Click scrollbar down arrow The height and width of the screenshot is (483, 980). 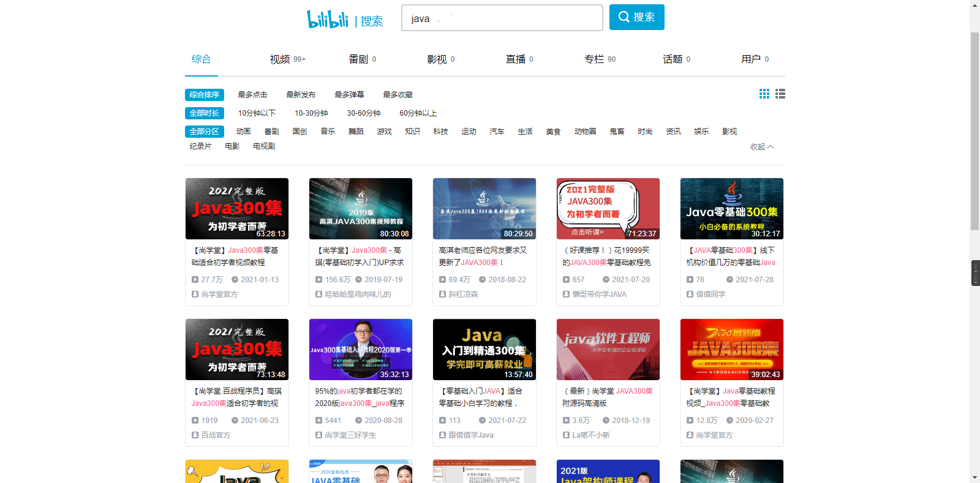point(974,477)
